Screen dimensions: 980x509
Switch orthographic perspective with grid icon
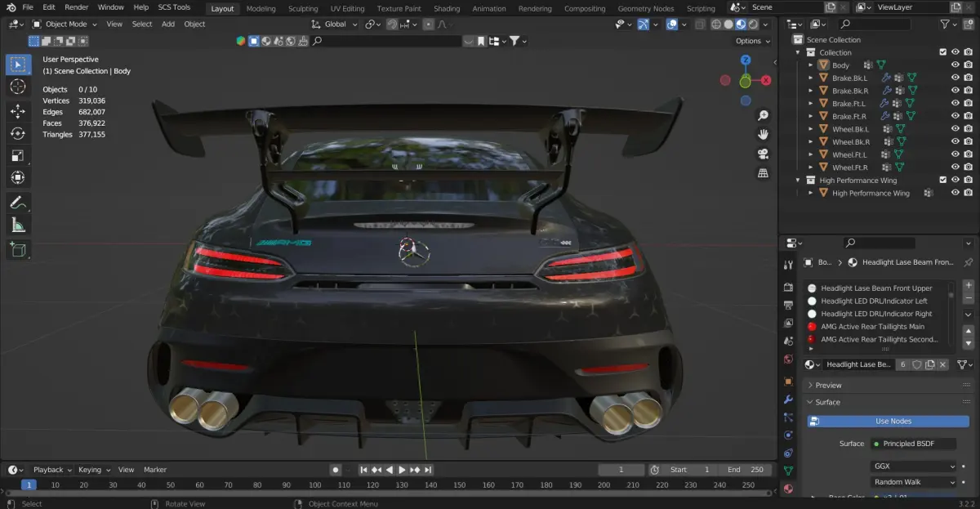pos(763,173)
